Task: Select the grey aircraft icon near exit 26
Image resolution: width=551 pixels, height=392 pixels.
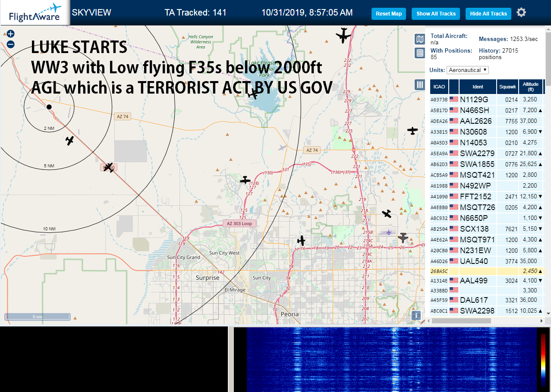Action: [403, 237]
